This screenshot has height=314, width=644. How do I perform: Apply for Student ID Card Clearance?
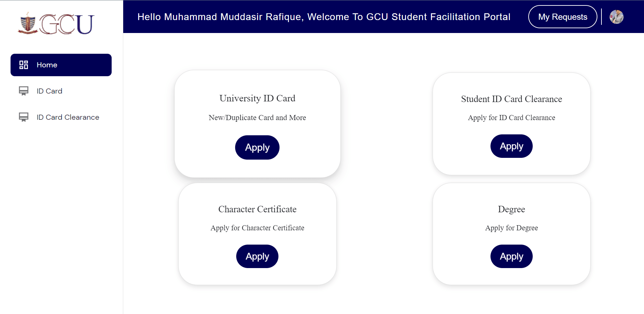[x=511, y=146]
